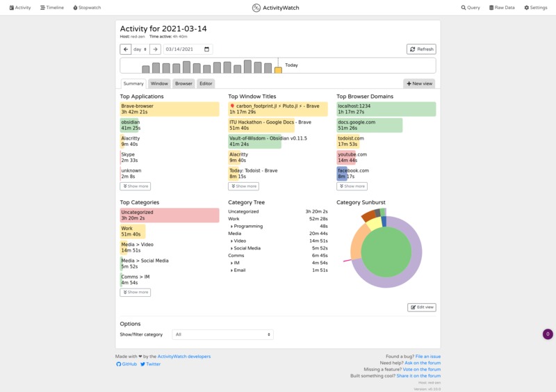
Task: Open the GitHub link
Action: pyautogui.click(x=126, y=364)
